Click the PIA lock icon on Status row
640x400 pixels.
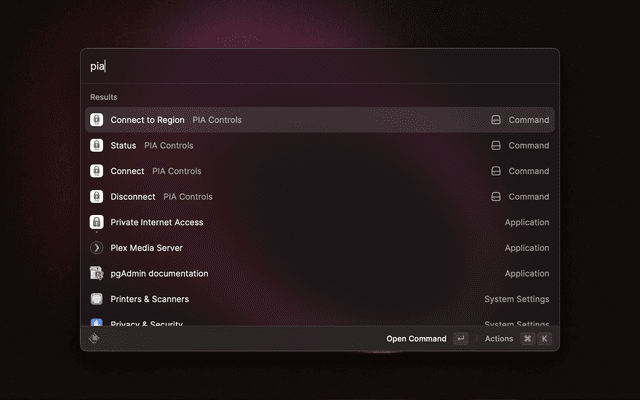click(x=97, y=145)
